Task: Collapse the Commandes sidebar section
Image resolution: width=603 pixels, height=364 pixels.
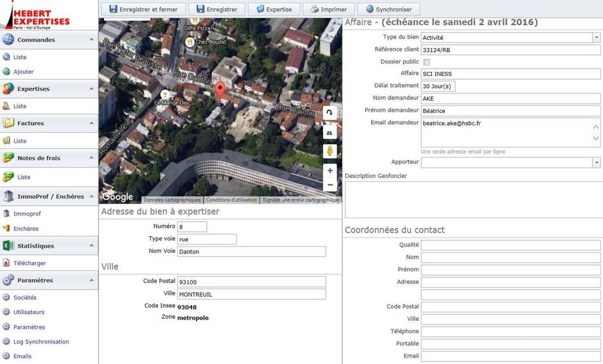Action: [x=92, y=40]
